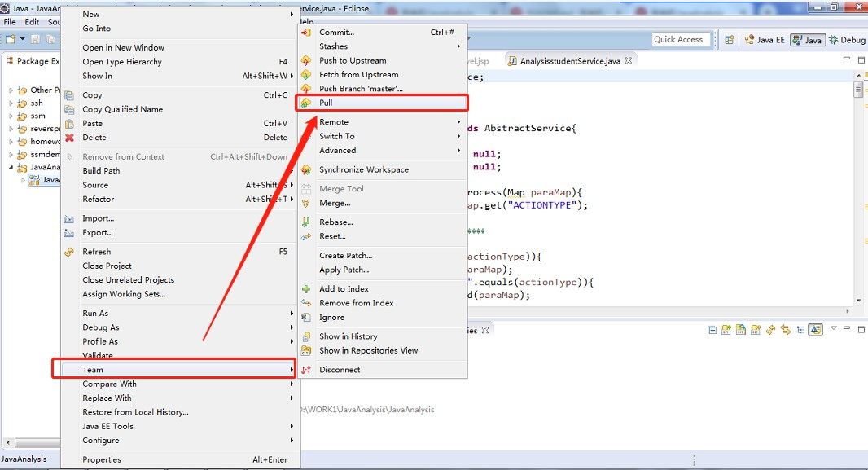This screenshot has height=470, width=868.
Task: Open the File menu
Action: coord(10,22)
